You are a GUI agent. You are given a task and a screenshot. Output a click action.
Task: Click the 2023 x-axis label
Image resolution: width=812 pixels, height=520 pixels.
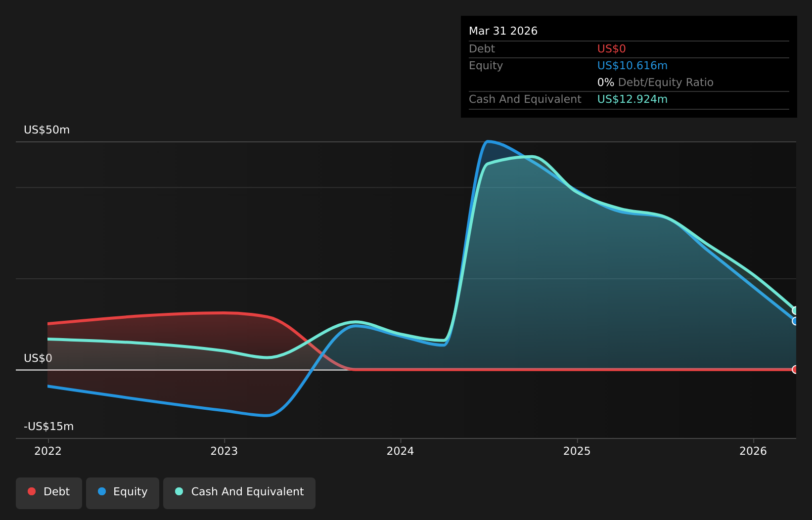[x=224, y=451]
